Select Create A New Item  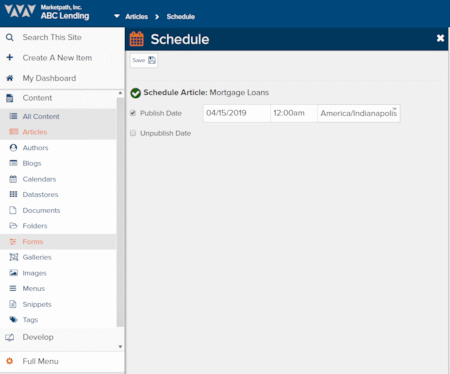pos(57,58)
